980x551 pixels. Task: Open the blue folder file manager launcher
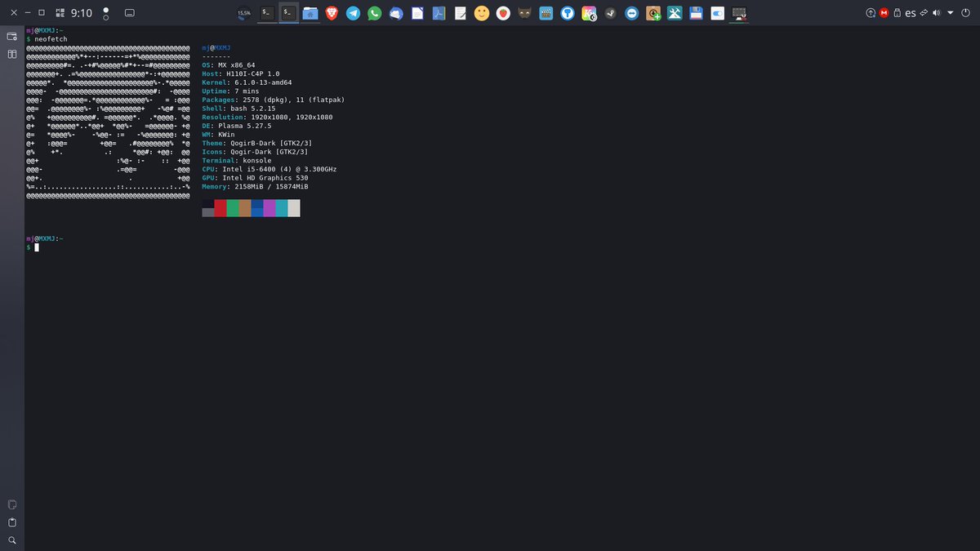point(310,13)
